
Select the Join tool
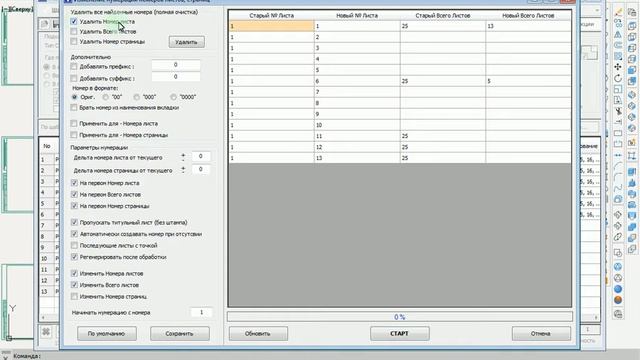point(618,155)
